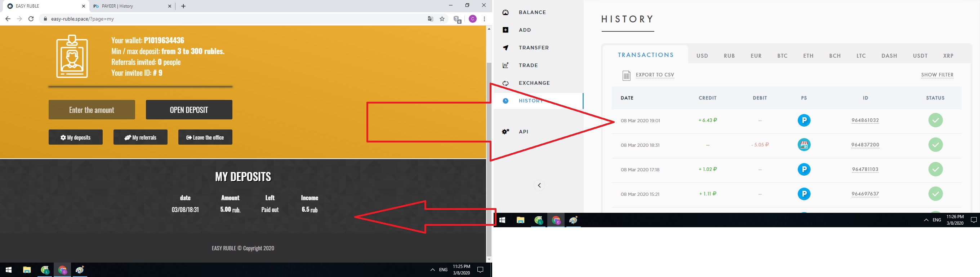Click SHOW FILTER link
The height and width of the screenshot is (277, 980).
[x=937, y=75]
